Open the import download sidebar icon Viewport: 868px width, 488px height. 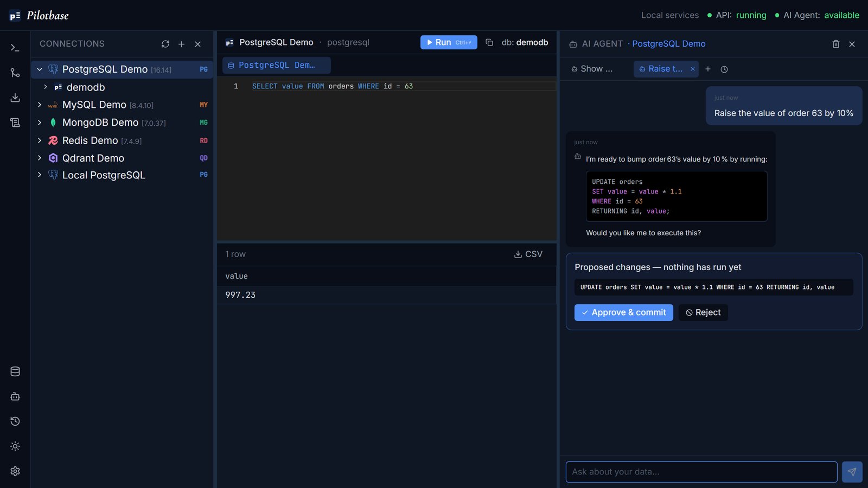pyautogui.click(x=15, y=98)
